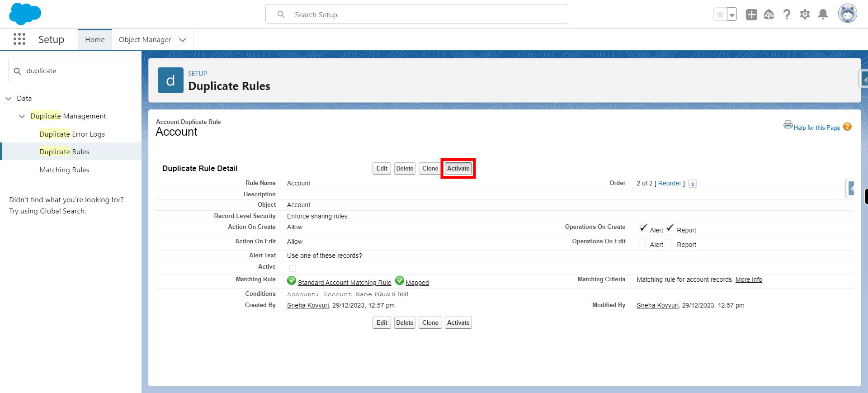Click the green check icon before Mapped
868x393 pixels.
400,281
